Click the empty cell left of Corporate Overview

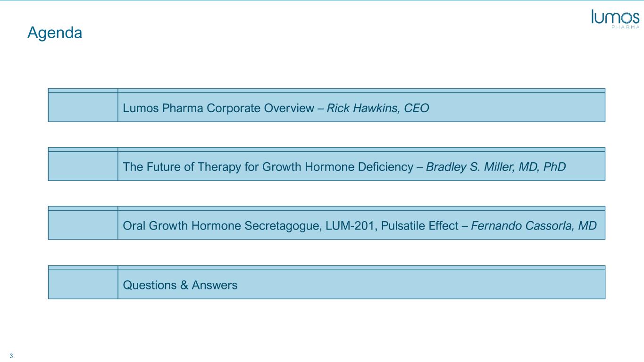83,107
